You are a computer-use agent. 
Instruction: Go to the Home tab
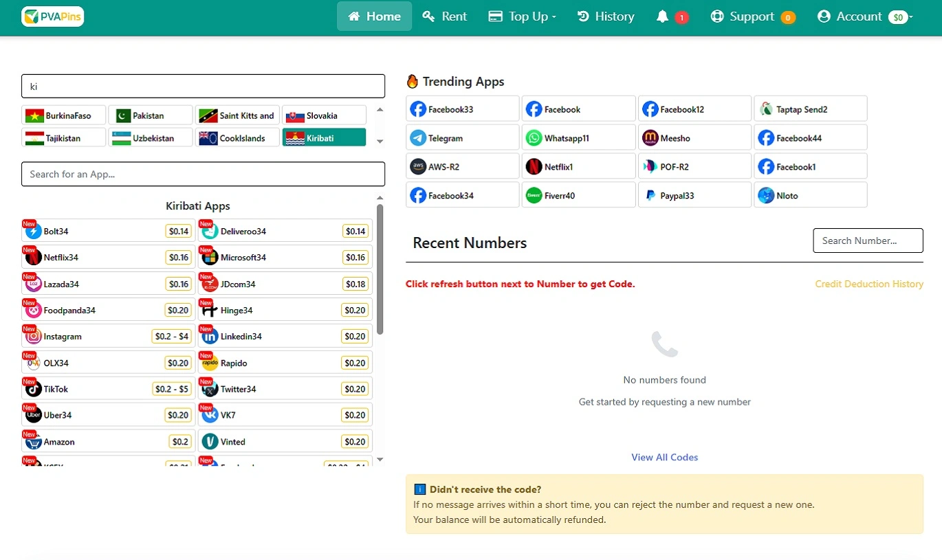point(374,16)
